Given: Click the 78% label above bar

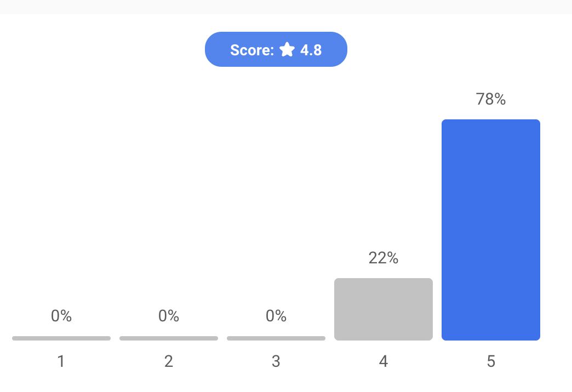Looking at the screenshot, I should (491, 99).
